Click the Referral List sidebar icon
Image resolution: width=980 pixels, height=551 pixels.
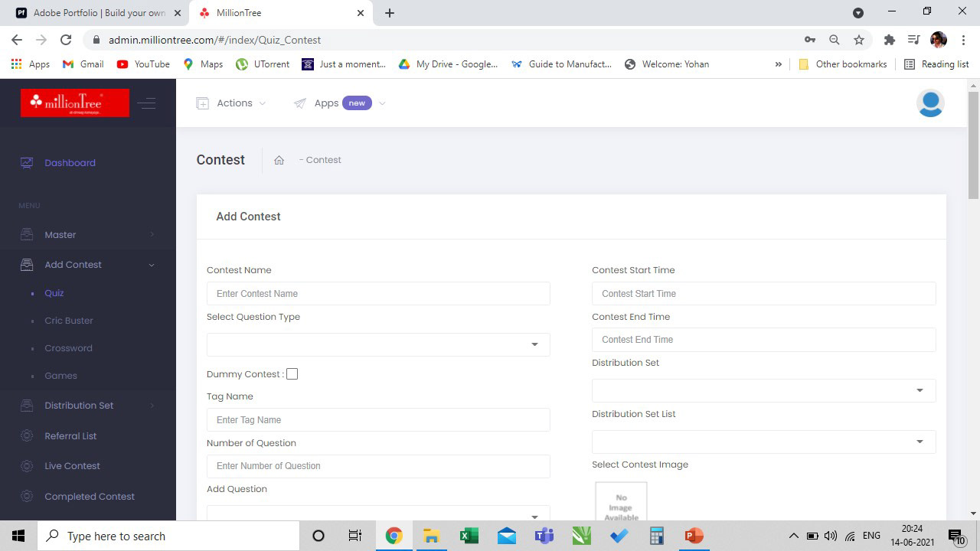tap(27, 436)
